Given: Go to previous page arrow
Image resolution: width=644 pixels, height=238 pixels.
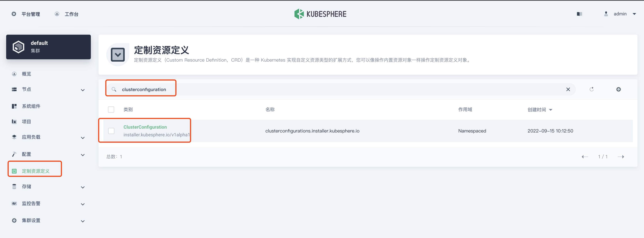Looking at the screenshot, I should 585,157.
